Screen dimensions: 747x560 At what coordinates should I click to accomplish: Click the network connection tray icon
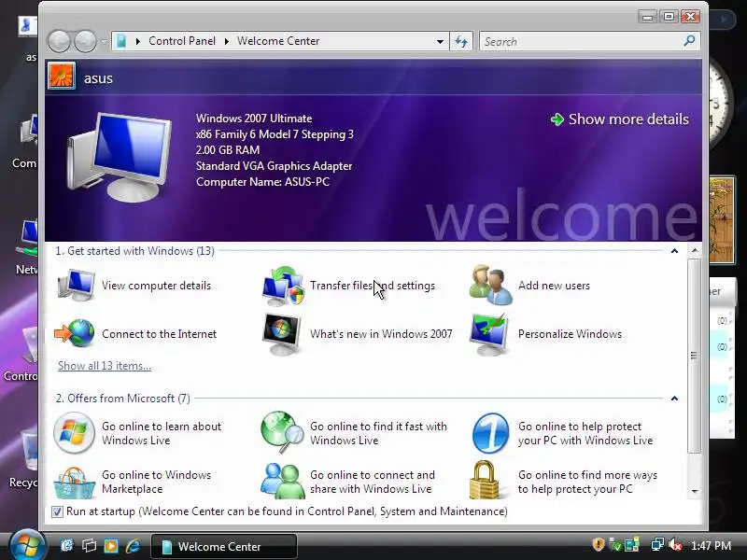click(x=657, y=545)
